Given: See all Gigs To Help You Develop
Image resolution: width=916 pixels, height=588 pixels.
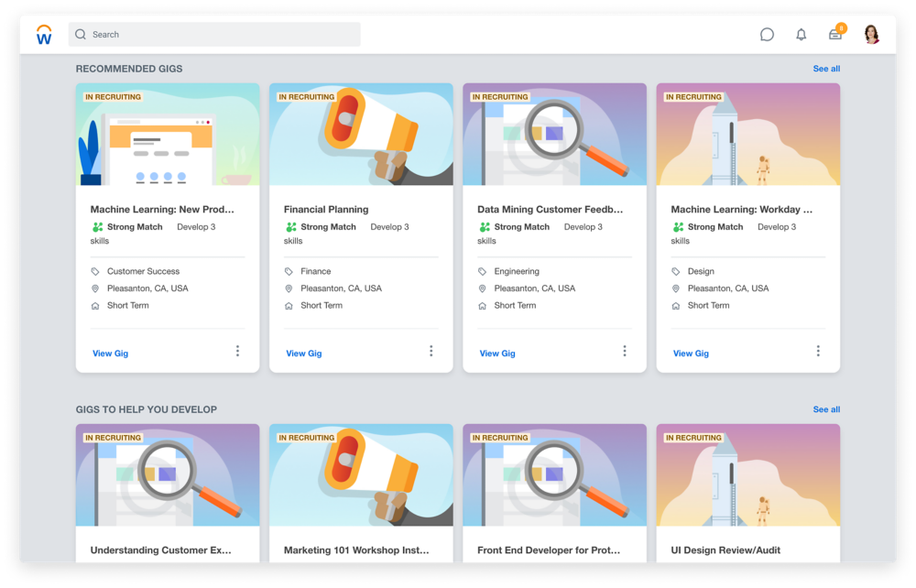Looking at the screenshot, I should (x=826, y=409).
